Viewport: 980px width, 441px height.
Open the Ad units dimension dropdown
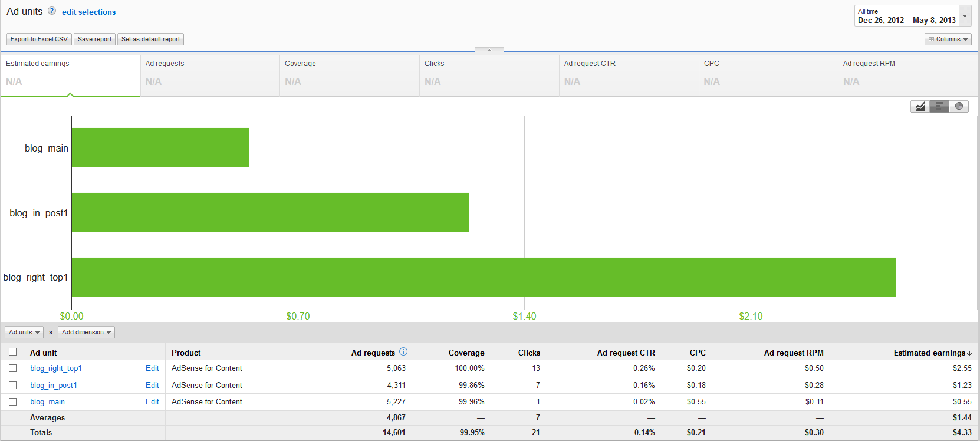coord(24,332)
